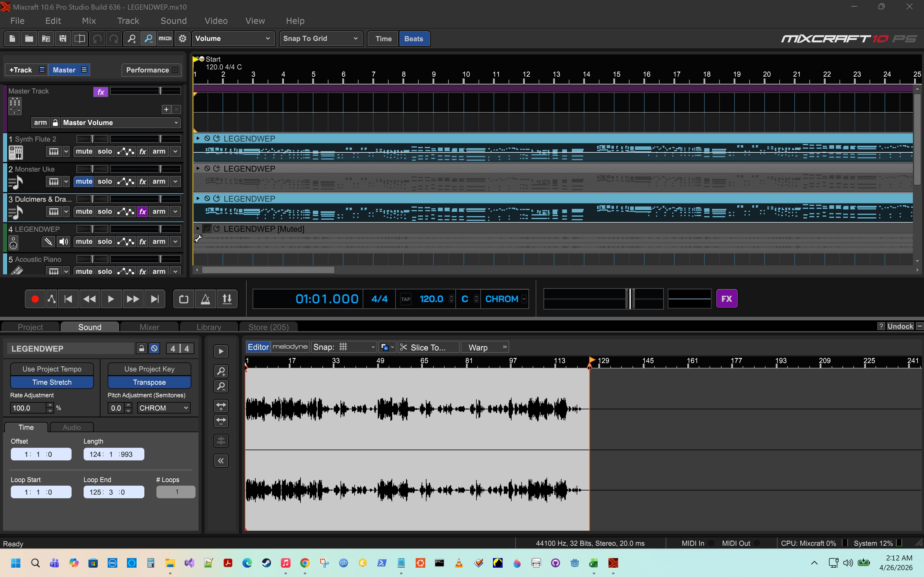924x577 pixels.
Task: Click the Rewind to Start transport button
Action: [68, 299]
